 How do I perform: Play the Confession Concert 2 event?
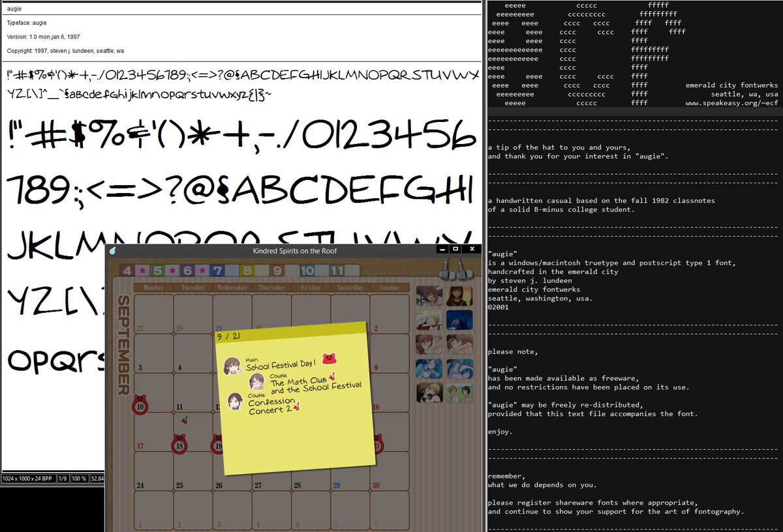click(x=271, y=406)
